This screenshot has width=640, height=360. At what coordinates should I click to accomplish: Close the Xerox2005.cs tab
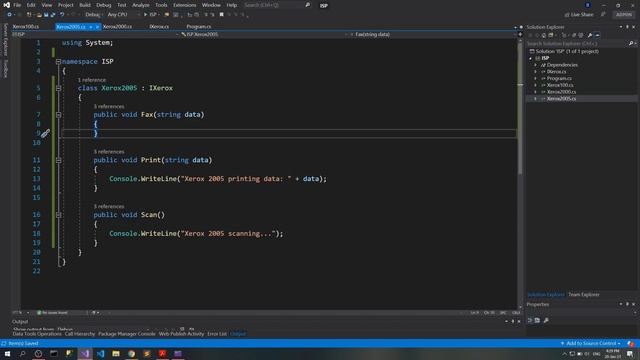pos(97,27)
